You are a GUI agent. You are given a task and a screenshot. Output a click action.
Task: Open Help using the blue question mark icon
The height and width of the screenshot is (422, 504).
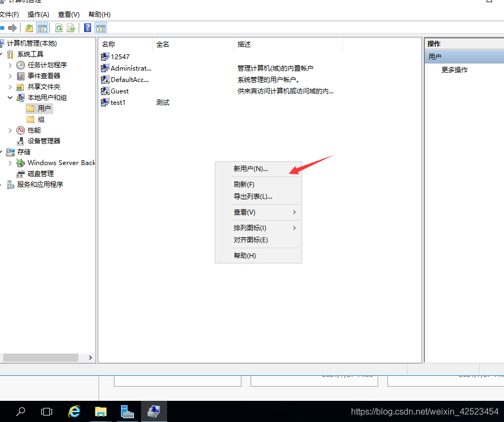[x=87, y=28]
